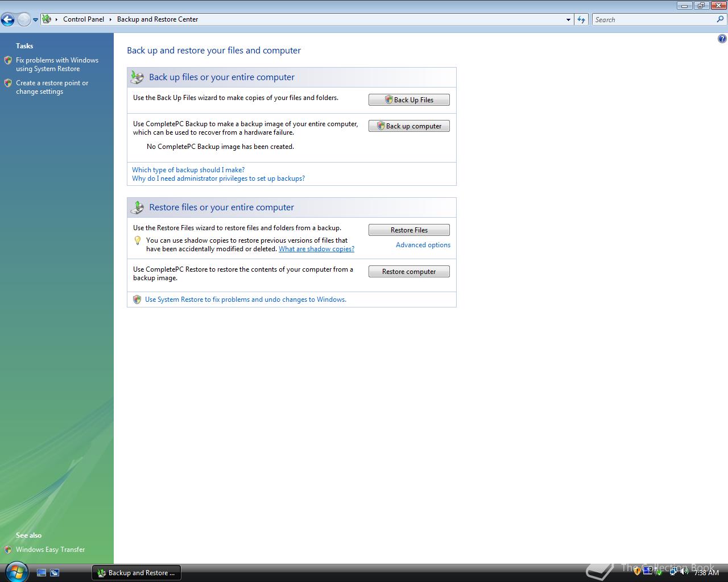The height and width of the screenshot is (582, 728).
Task: Minimize the Backup and Restore Center window
Action: (x=685, y=6)
